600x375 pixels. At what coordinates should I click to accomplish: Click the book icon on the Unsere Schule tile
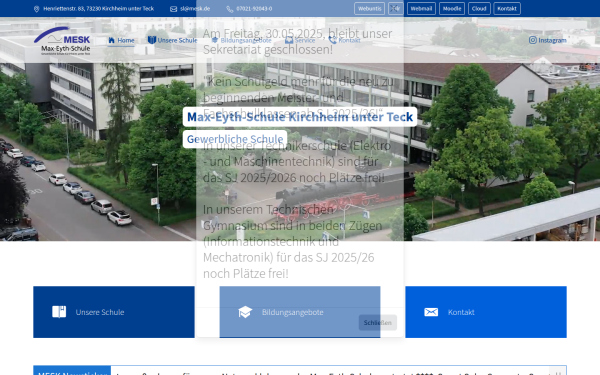tap(59, 312)
